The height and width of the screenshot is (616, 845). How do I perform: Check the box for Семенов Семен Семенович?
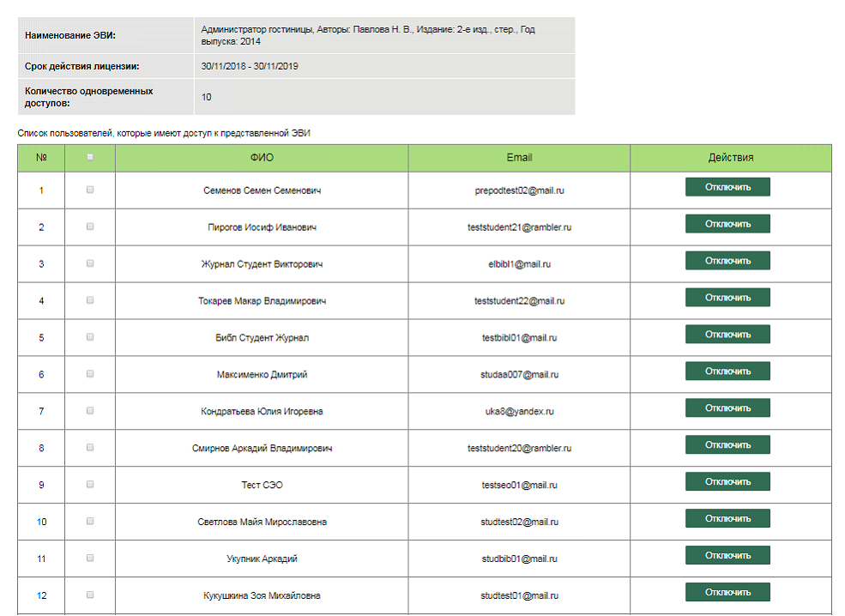[90, 190]
